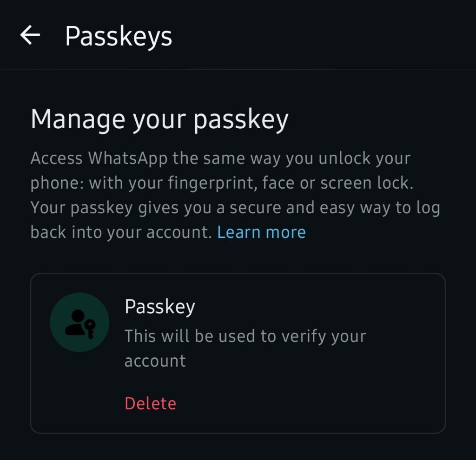
Task: Delete the saved passkey
Action: point(150,404)
